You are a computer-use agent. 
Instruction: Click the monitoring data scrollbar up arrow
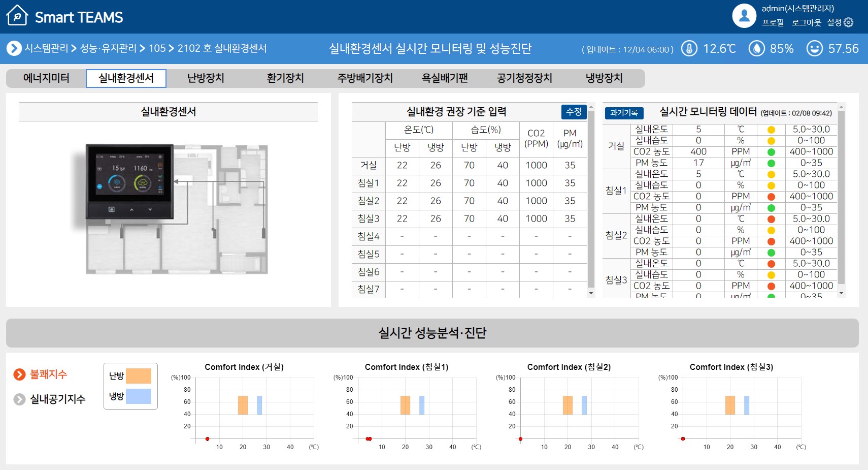(841, 107)
